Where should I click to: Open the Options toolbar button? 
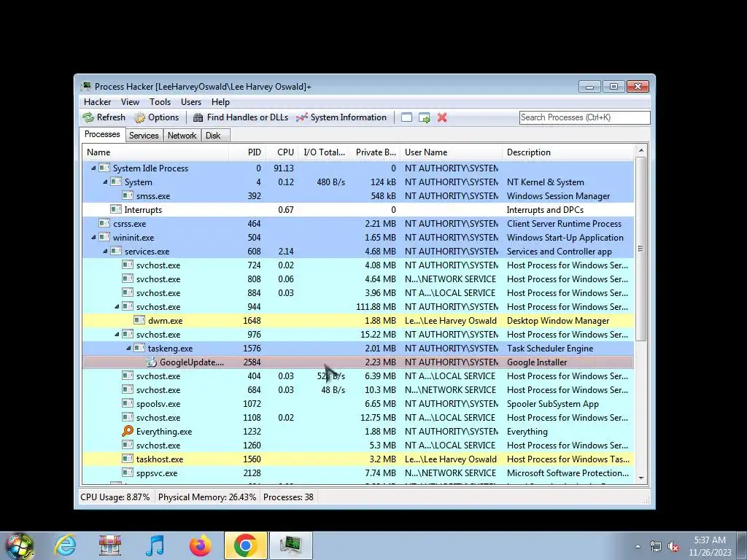click(x=156, y=117)
